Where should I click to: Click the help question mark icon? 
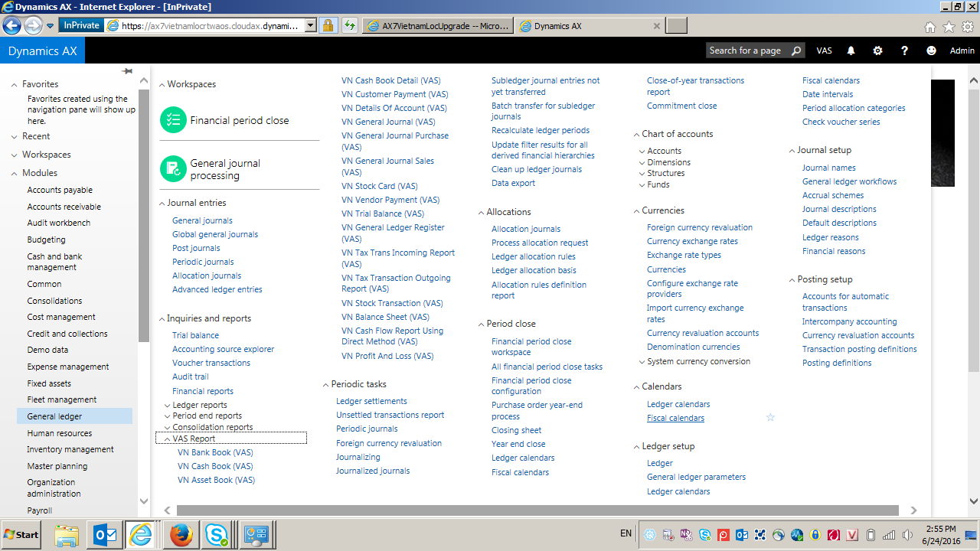(904, 51)
